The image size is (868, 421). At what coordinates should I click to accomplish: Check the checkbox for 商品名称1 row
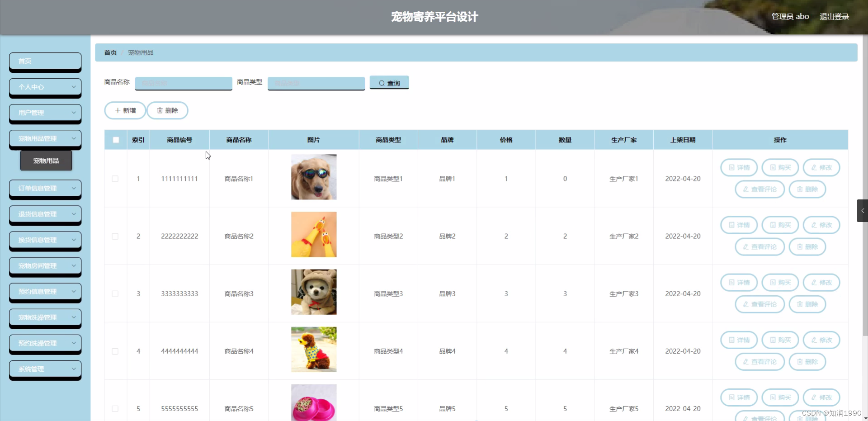coord(115,179)
